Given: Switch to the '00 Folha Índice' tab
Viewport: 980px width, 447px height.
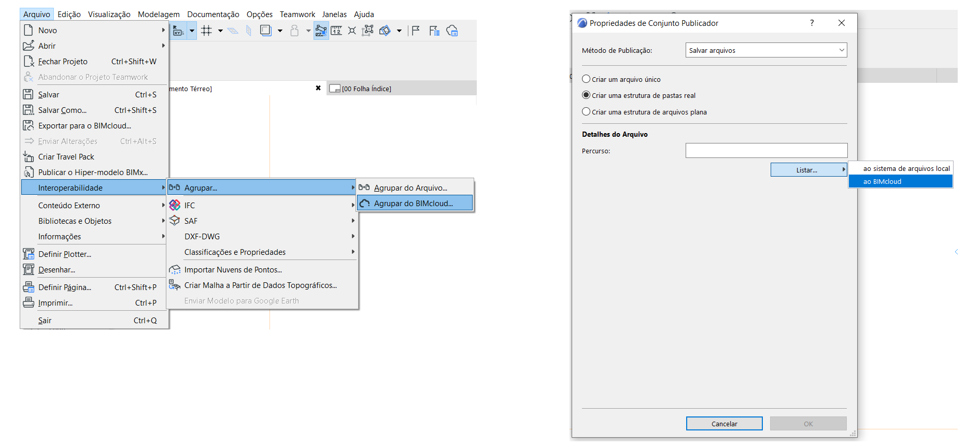Looking at the screenshot, I should [x=366, y=89].
